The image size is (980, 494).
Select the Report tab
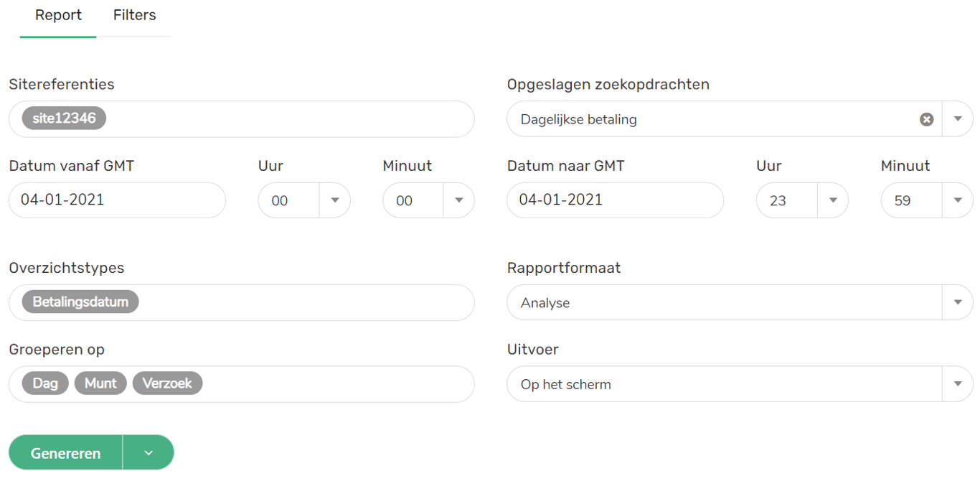58,15
